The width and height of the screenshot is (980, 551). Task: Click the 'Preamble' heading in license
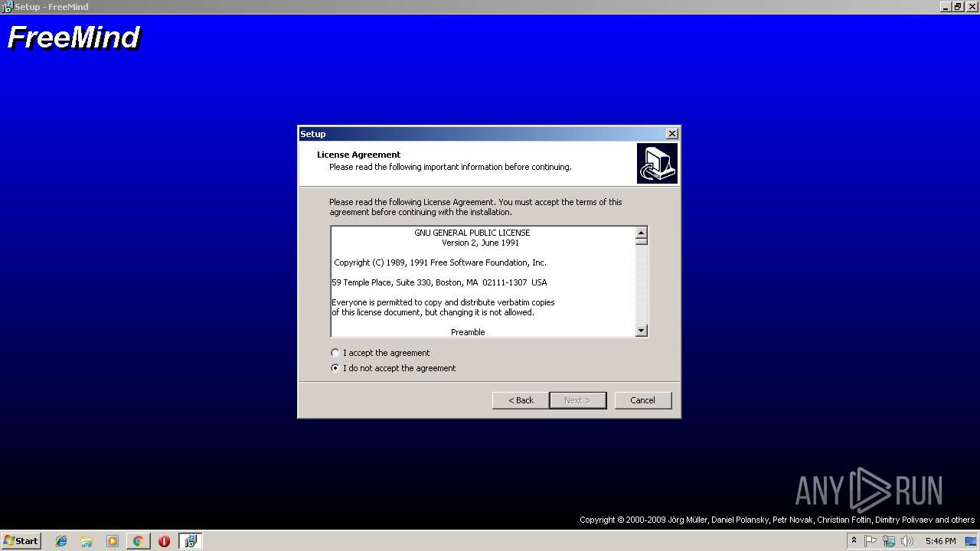click(468, 332)
